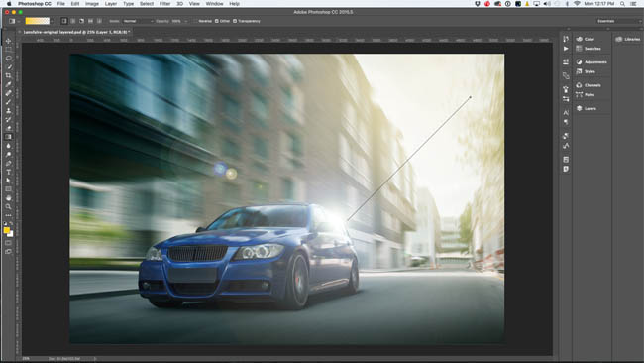Select the Pen tool
This screenshot has width=644, height=363.
8,164
